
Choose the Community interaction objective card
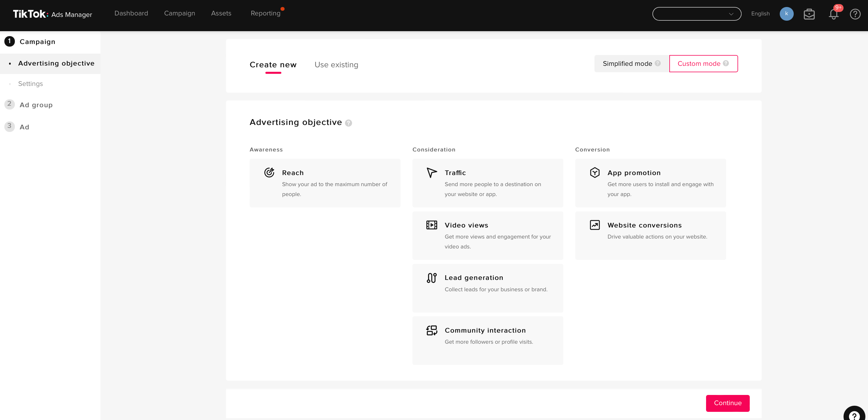488,340
